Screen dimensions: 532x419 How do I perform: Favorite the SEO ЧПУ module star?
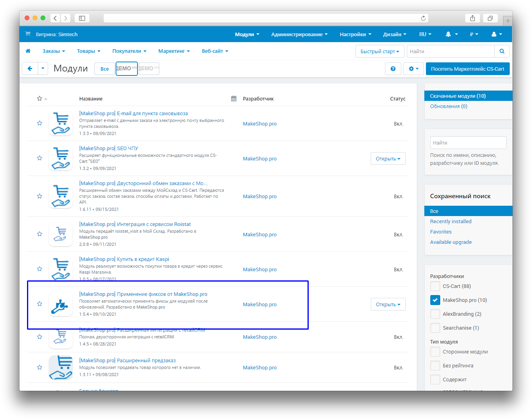click(x=39, y=158)
